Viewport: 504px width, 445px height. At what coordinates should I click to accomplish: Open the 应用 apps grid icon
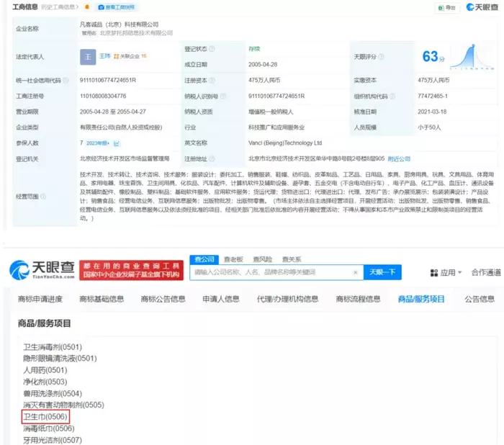[x=434, y=273]
